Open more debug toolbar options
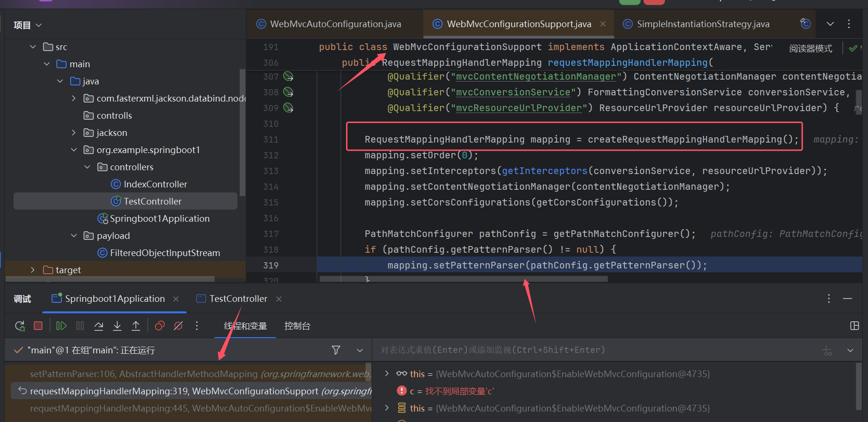 tap(197, 326)
